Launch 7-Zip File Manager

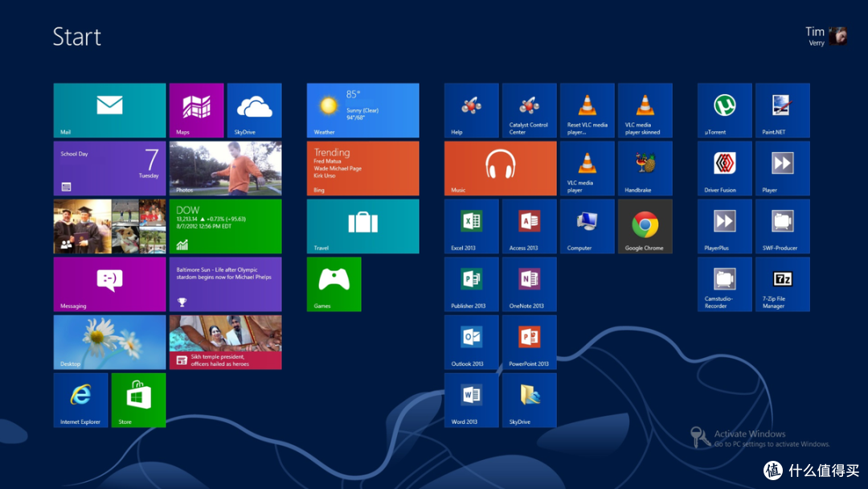782,284
